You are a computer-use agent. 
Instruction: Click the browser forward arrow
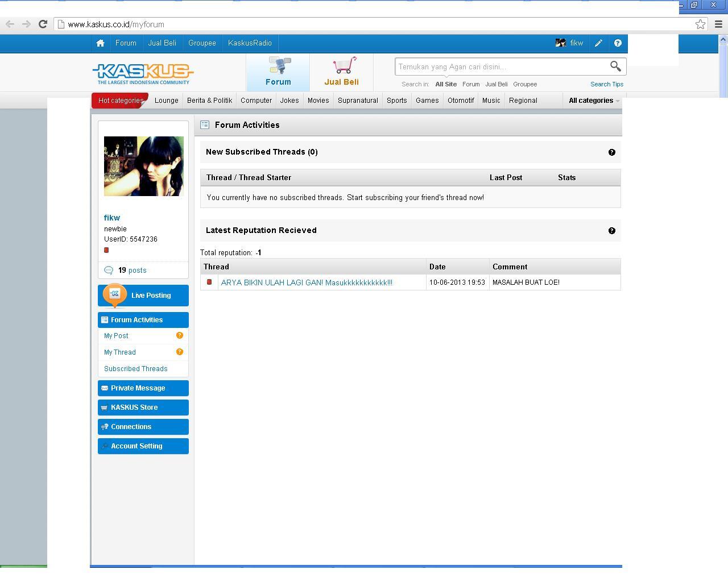[26, 24]
